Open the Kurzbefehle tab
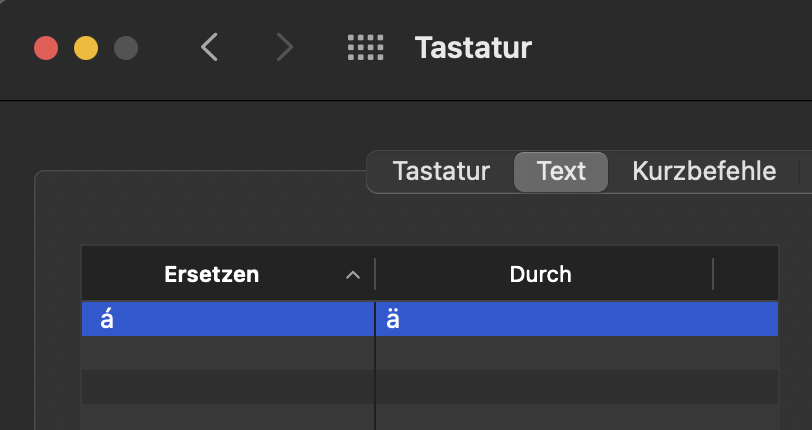Image resolution: width=812 pixels, height=430 pixels. click(704, 171)
